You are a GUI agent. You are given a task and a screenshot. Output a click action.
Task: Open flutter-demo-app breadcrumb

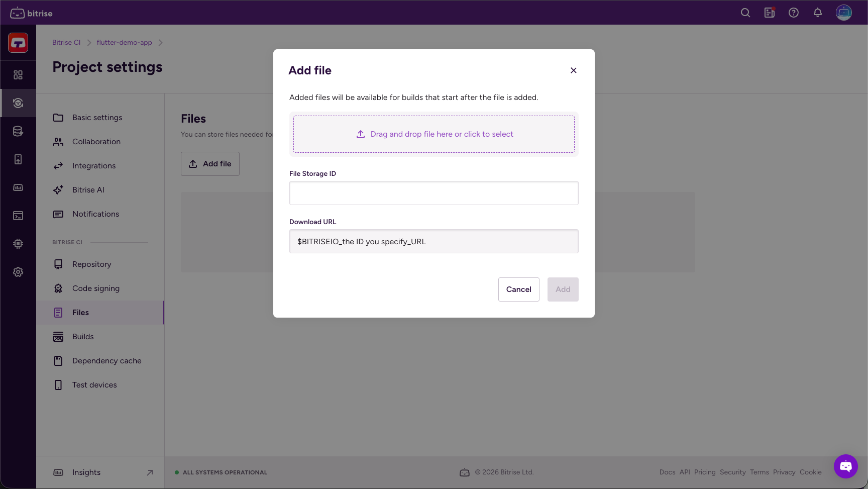click(x=125, y=43)
